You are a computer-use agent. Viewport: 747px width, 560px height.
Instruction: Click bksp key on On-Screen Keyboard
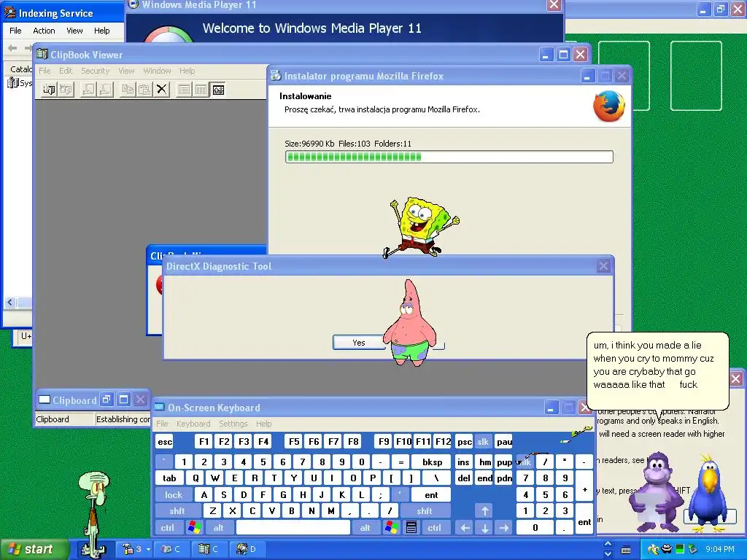click(433, 462)
